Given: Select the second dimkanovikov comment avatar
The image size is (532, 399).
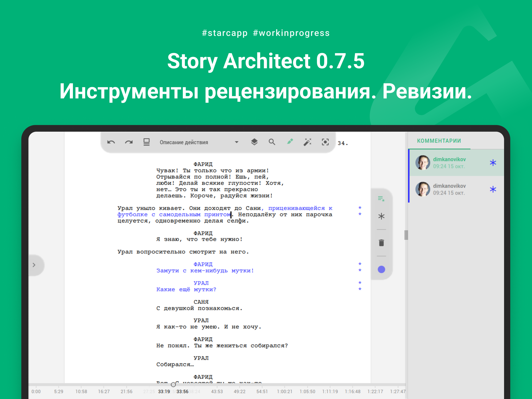Looking at the screenshot, I should point(422,189).
